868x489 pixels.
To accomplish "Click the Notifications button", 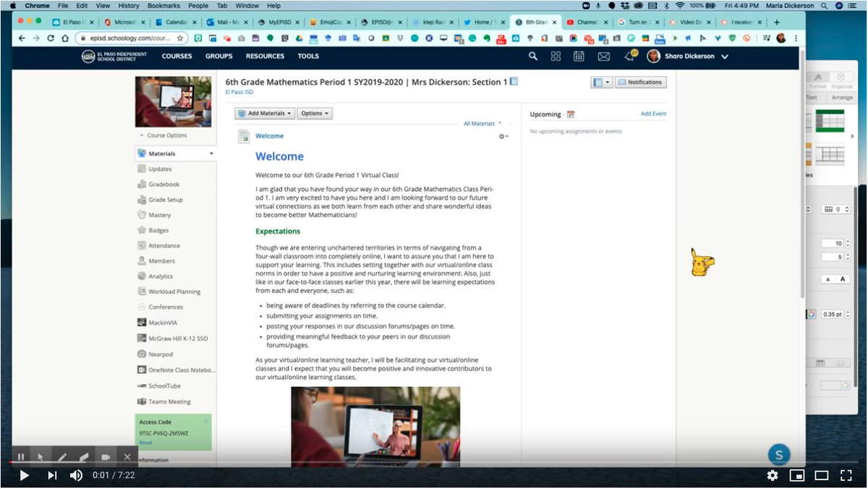I will 641,82.
